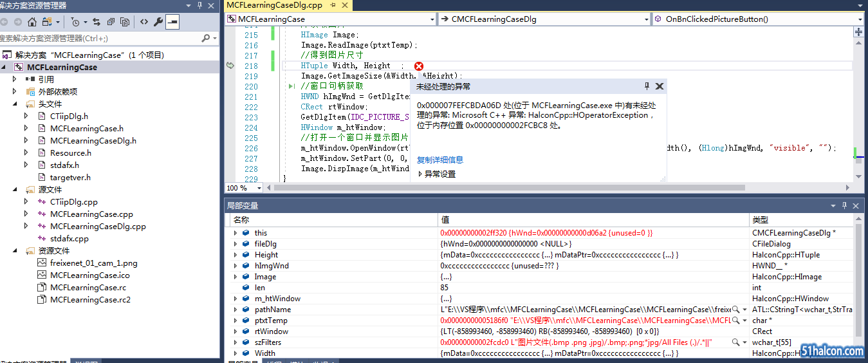
Task: Click the len value 85
Action: tap(445, 288)
